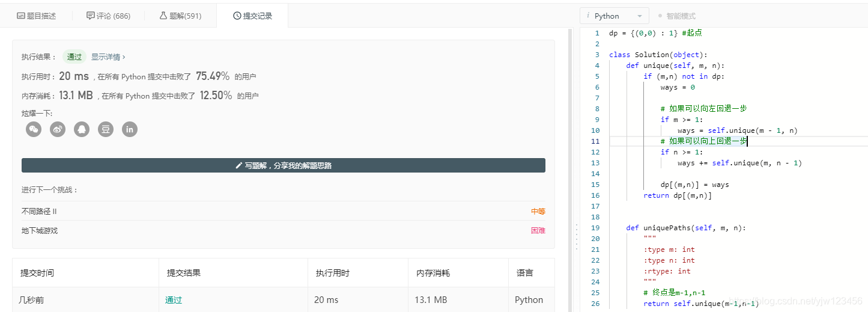Screen dimensions: 868x312
Task: Click code line 26 return self.unique(m-1,n-1)
Action: coord(701,304)
